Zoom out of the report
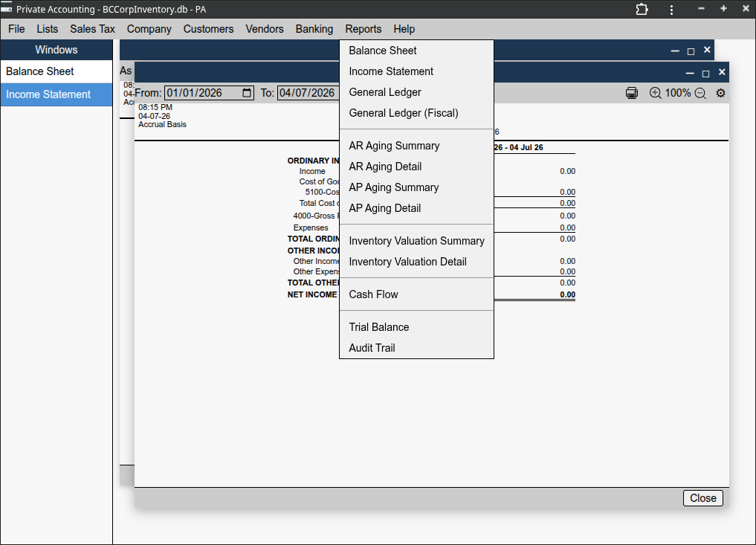The height and width of the screenshot is (545, 756). coord(700,93)
